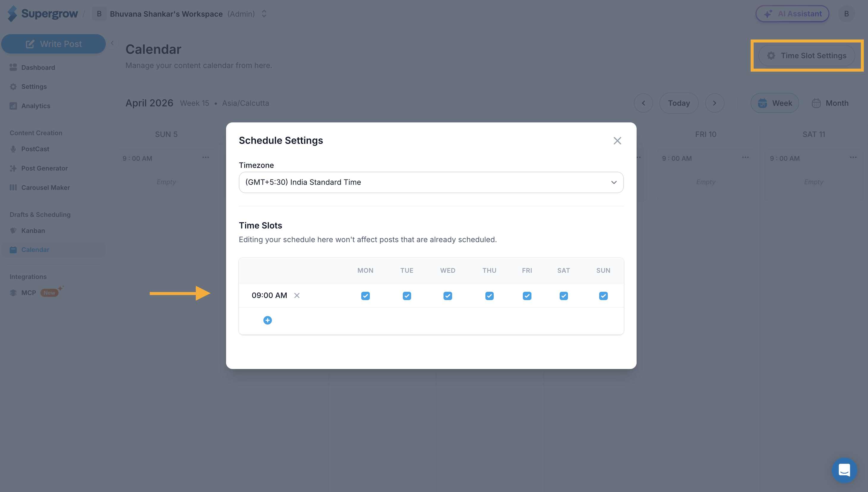Go to previous week arrow
This screenshot has height=492, width=868.
[643, 103]
